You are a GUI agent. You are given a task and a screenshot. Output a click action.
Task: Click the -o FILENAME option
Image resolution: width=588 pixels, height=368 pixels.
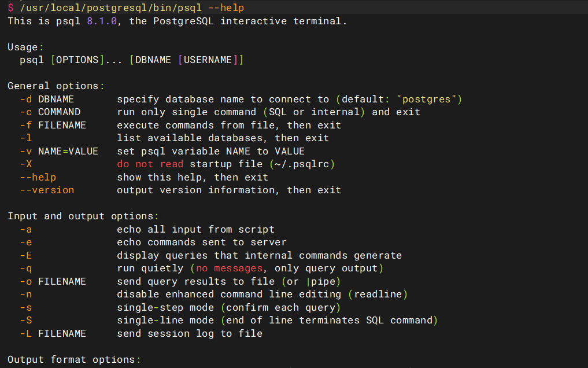[53, 281]
